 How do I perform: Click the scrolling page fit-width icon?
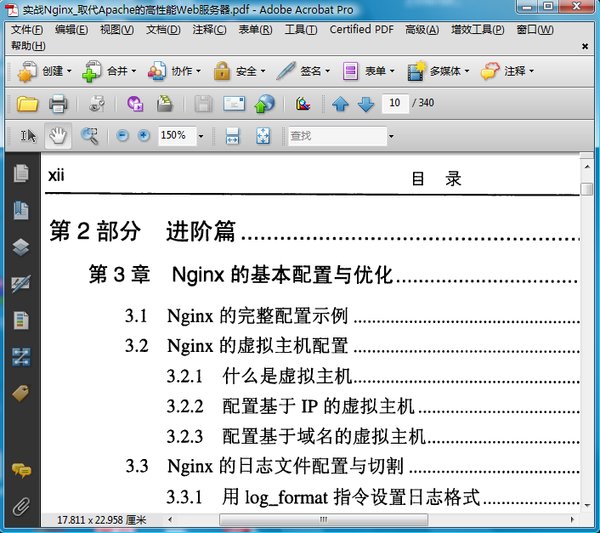pyautogui.click(x=233, y=136)
